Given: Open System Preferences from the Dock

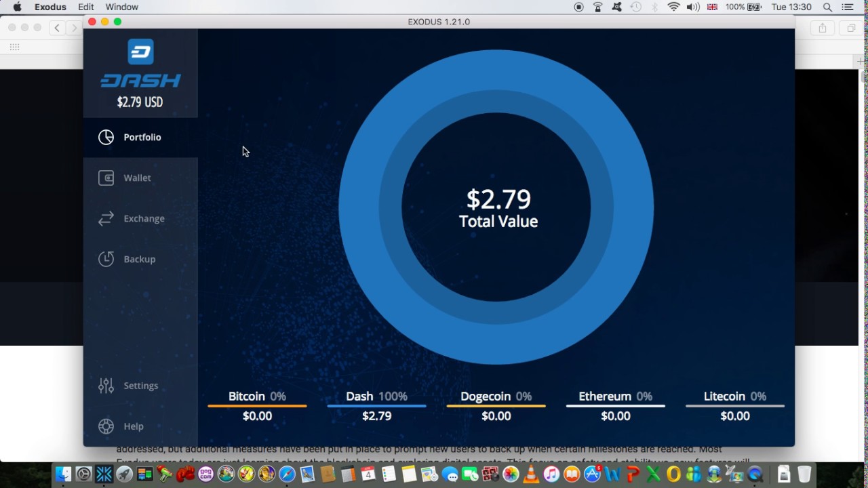Looking at the screenshot, I should pyautogui.click(x=84, y=474).
